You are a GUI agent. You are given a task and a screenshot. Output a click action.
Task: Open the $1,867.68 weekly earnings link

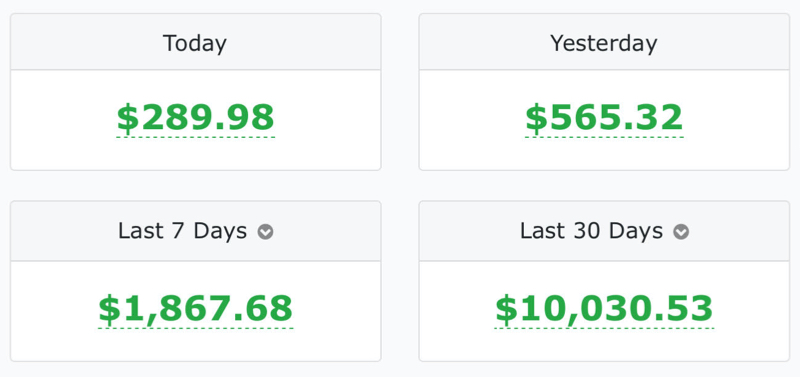(x=195, y=309)
